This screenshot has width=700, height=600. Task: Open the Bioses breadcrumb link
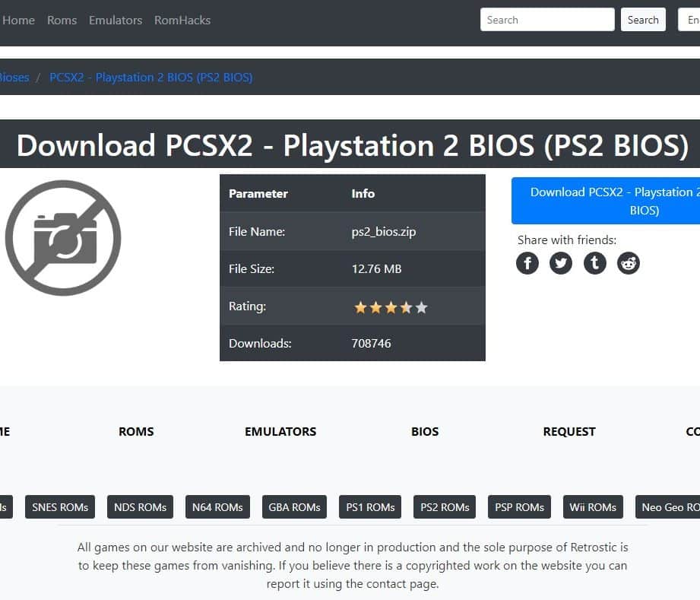pyautogui.click(x=14, y=78)
